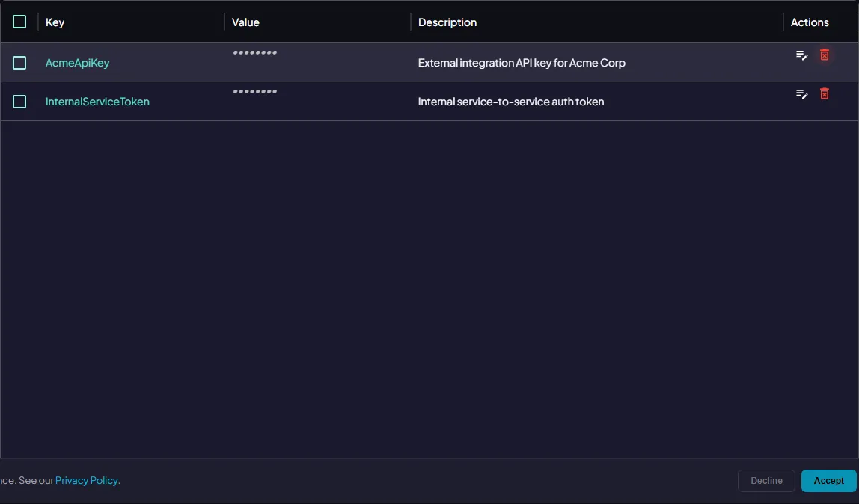
Task: Sort by the Key column header
Action: coord(55,22)
